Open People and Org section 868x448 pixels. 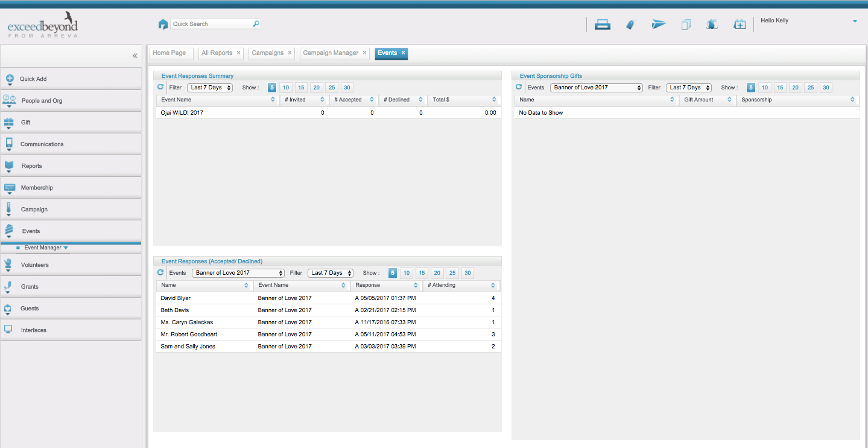pyautogui.click(x=71, y=101)
